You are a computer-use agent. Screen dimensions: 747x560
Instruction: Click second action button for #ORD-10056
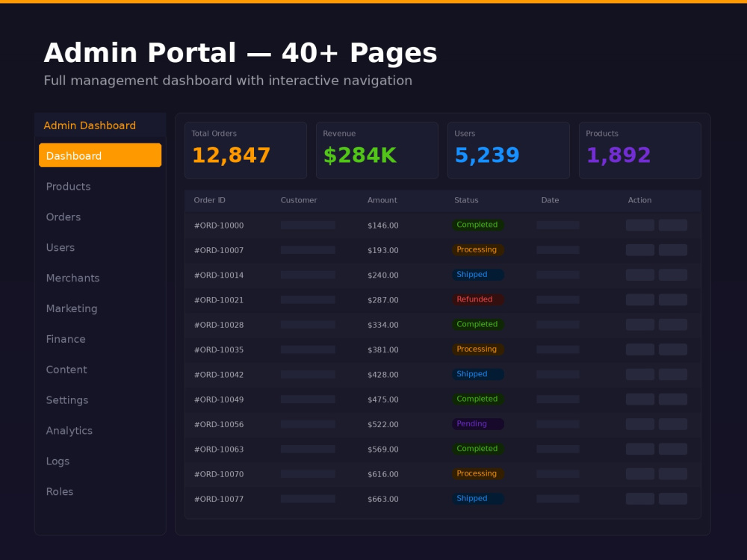tap(673, 424)
